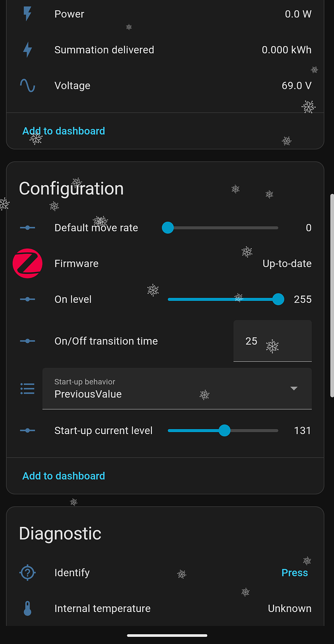This screenshot has width=334, height=644.
Task: Click the On level slider handle
Action: pos(278,299)
